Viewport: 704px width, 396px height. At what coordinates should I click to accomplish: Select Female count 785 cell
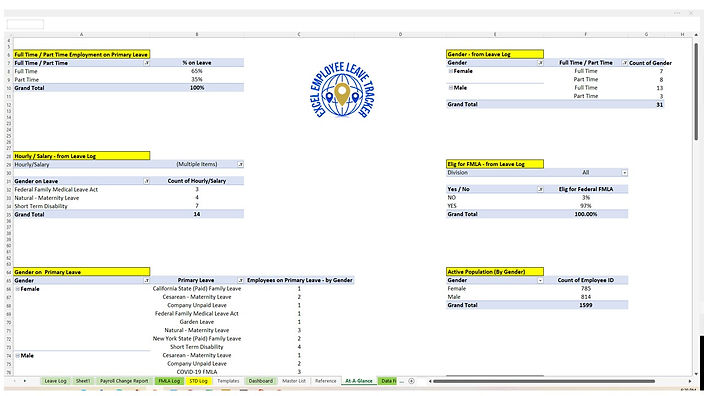pos(585,288)
